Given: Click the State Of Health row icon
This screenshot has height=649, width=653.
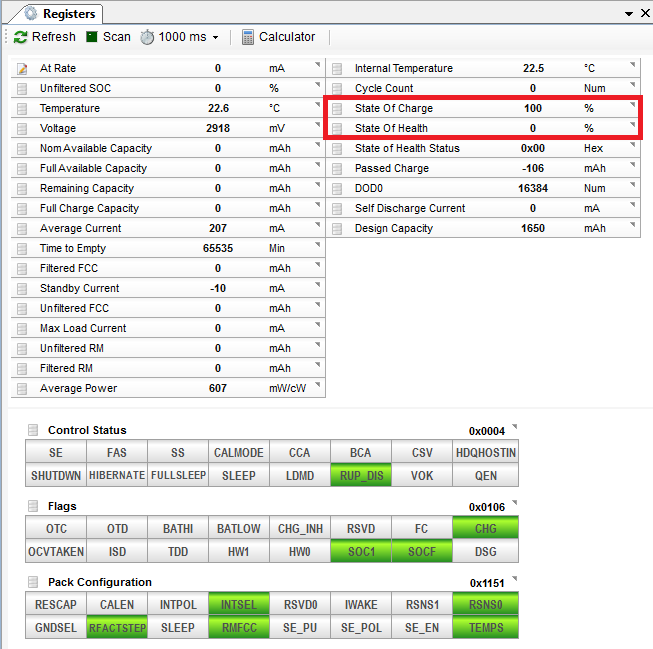Looking at the screenshot, I should pos(337,128).
